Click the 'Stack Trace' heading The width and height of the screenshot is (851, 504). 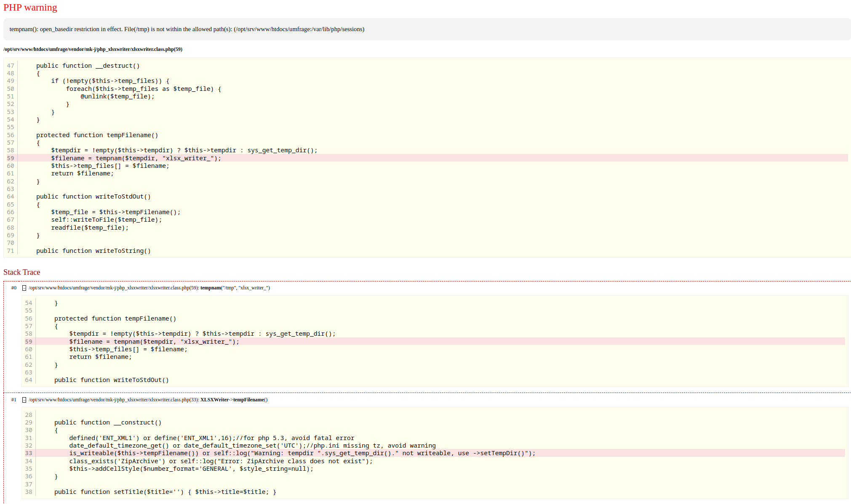point(22,273)
